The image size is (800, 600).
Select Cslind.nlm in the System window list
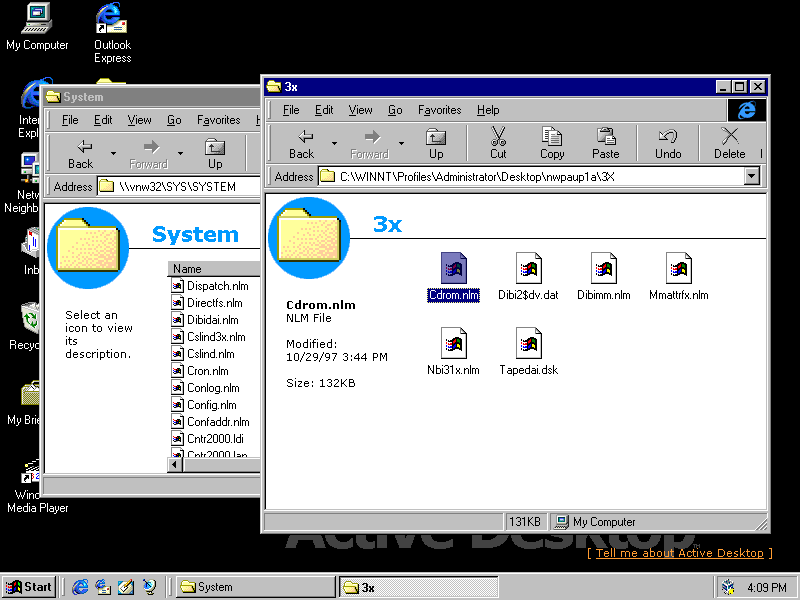pos(203,354)
